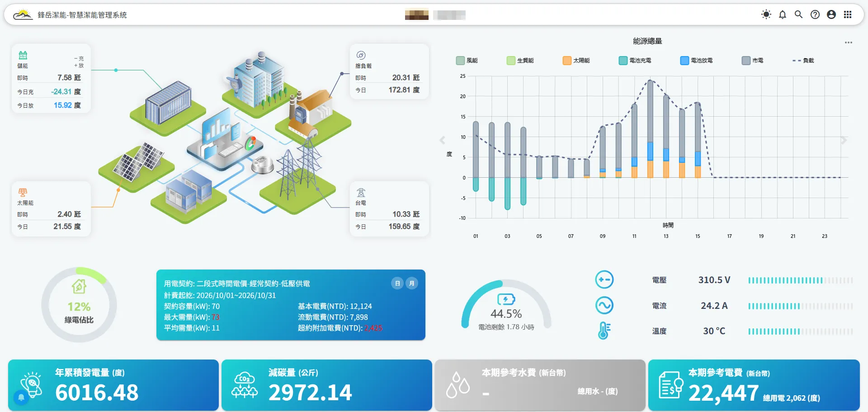Click the green house icon in 綠電佔比 gauge
Image resolution: width=868 pixels, height=412 pixels.
click(x=79, y=286)
